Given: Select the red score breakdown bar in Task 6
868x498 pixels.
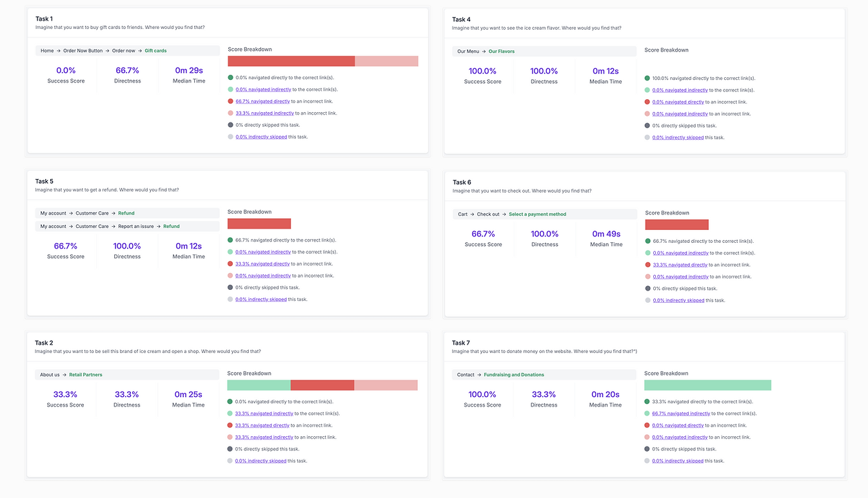Looking at the screenshot, I should [x=676, y=225].
